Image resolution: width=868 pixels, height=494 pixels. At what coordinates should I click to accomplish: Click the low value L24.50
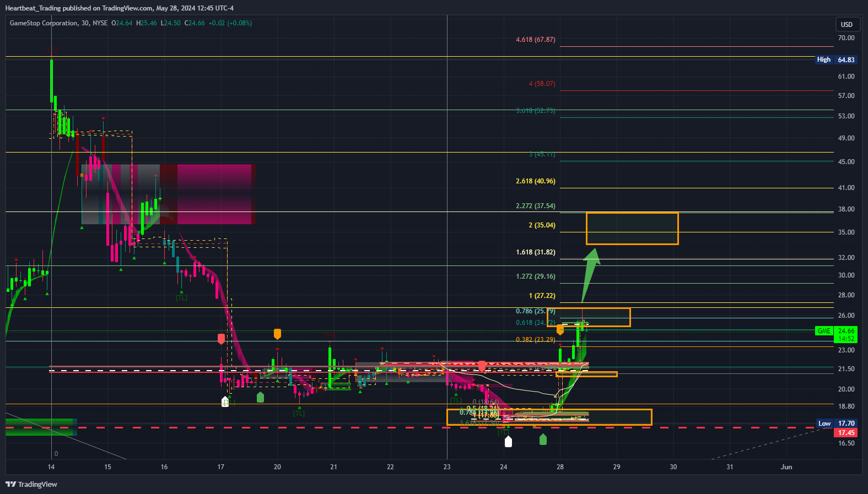point(170,23)
